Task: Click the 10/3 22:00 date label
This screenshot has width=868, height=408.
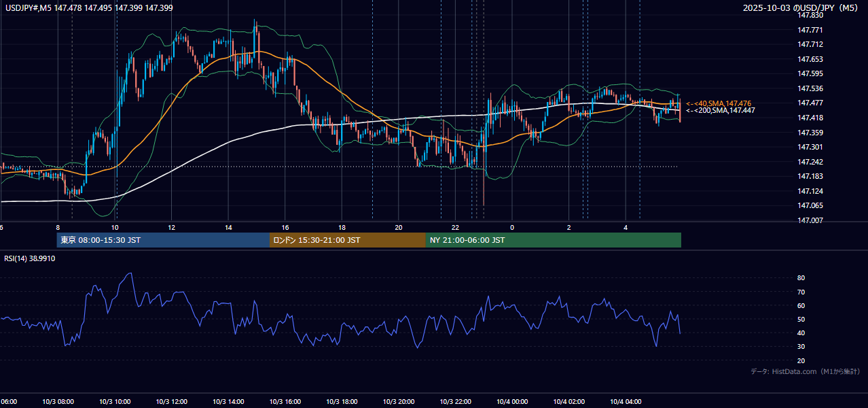Action: pos(455,402)
